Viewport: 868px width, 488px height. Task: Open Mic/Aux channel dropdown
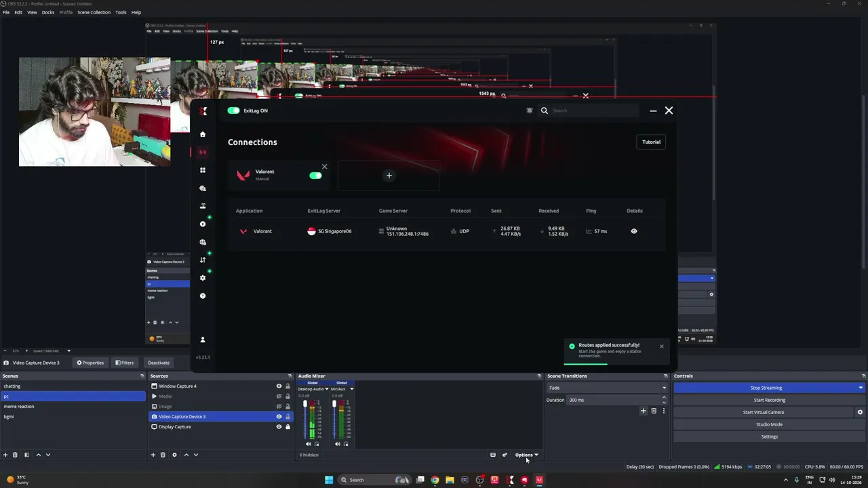click(x=351, y=389)
